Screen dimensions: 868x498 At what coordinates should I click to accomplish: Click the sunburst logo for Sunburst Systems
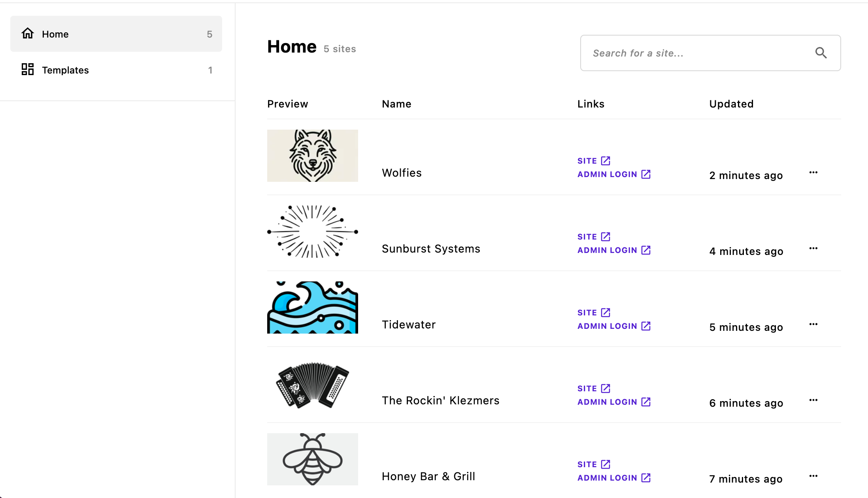click(x=313, y=231)
